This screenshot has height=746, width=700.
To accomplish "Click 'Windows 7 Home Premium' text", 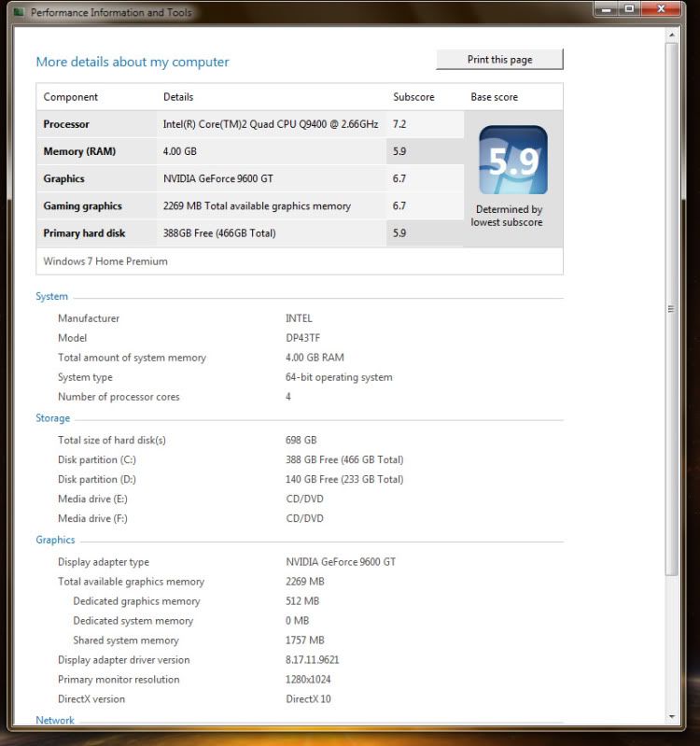I will 105,261.
